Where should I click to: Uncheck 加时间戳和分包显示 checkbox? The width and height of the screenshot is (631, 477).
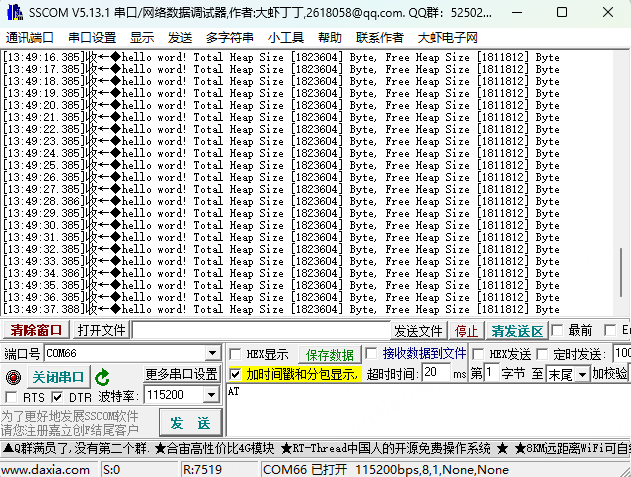pos(235,374)
